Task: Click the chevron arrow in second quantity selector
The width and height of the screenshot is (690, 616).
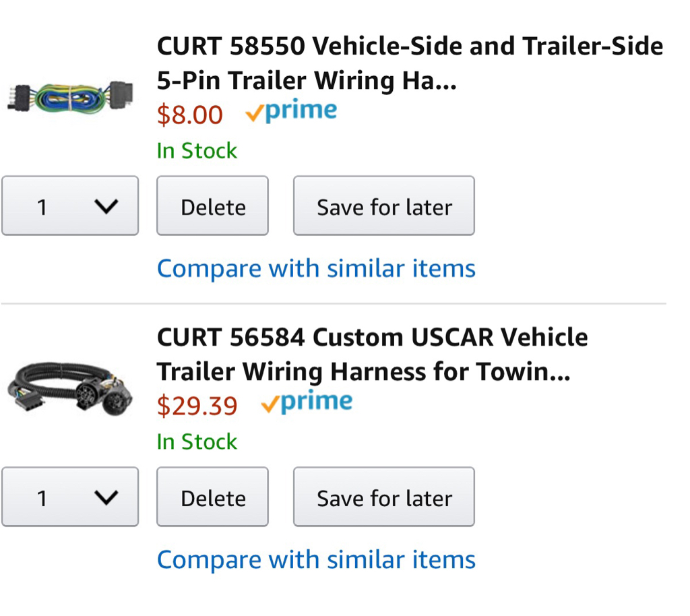Action: 106,497
